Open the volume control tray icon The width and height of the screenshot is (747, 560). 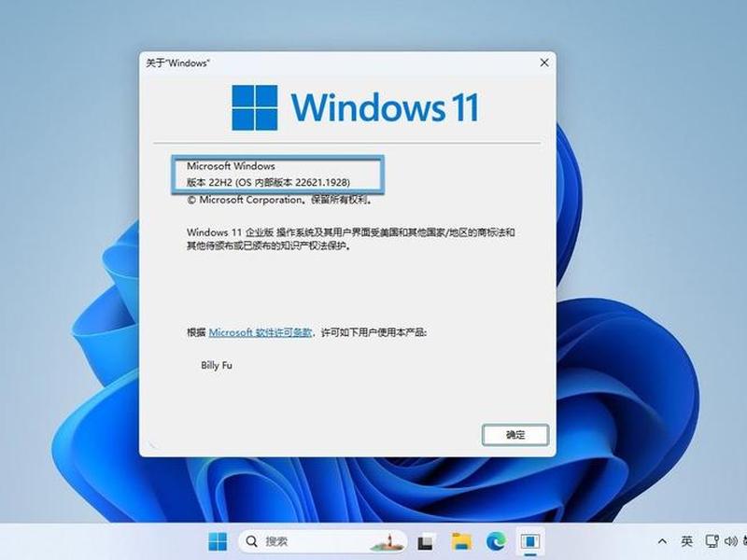(730, 541)
